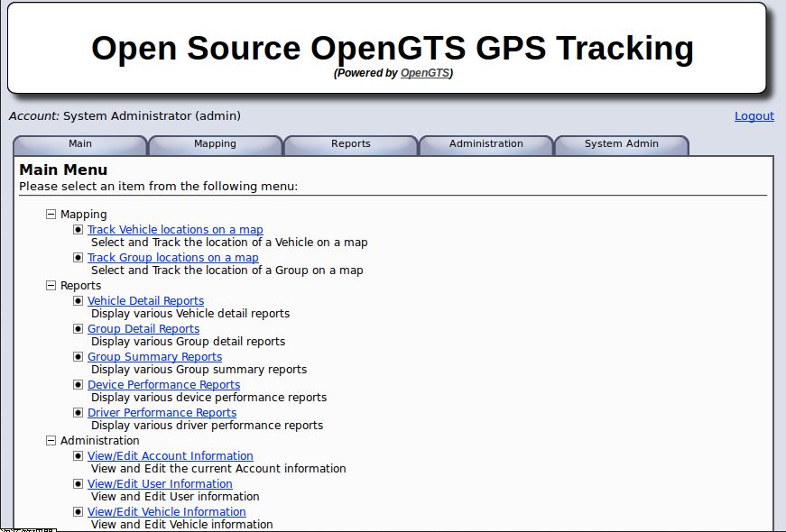
Task: Log out via Logout link
Action: click(754, 116)
